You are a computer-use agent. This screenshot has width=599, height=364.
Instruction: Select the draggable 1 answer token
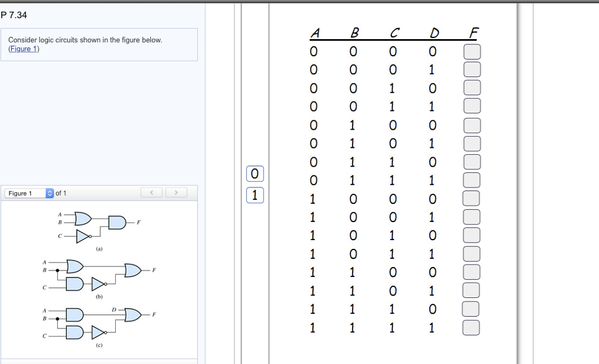tap(254, 195)
